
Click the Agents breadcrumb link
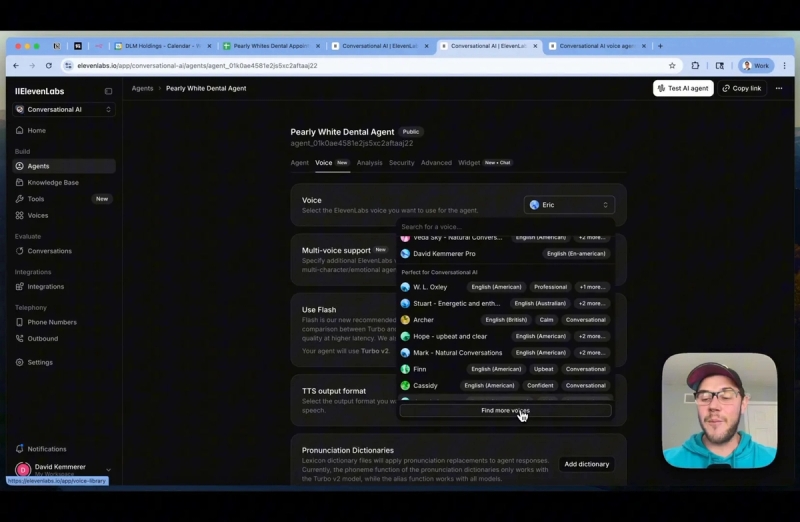142,88
